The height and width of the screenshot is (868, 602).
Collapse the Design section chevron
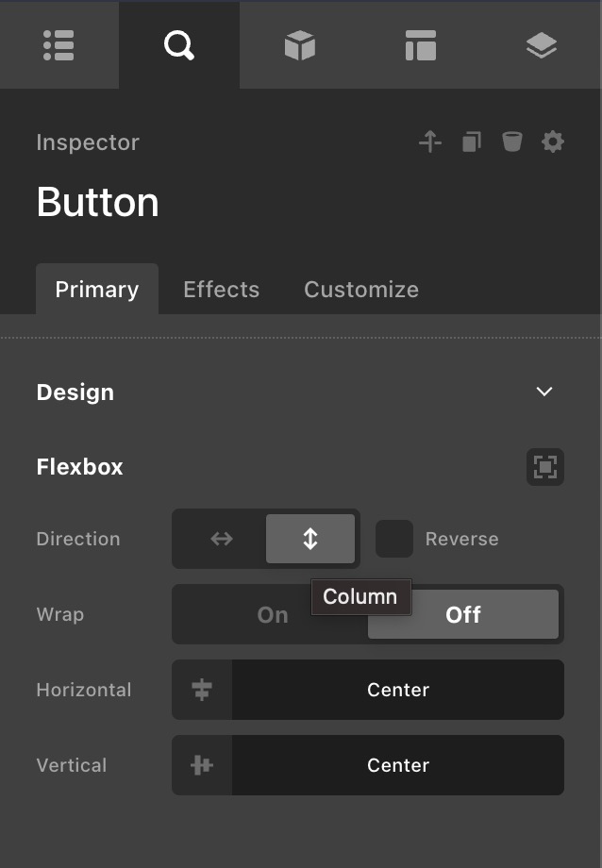point(544,392)
